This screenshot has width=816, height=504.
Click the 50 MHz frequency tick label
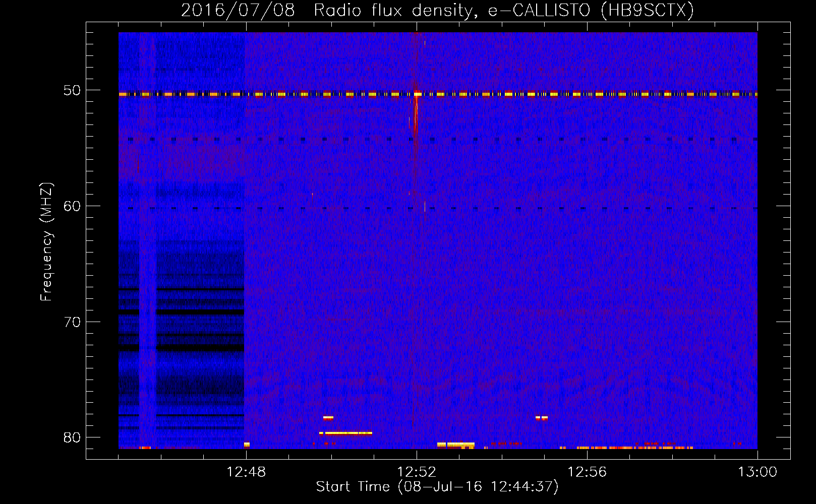pos(72,90)
